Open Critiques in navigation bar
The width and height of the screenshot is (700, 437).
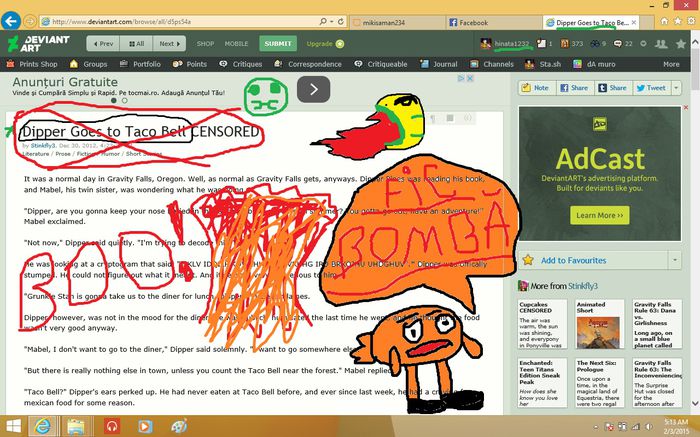click(x=241, y=64)
